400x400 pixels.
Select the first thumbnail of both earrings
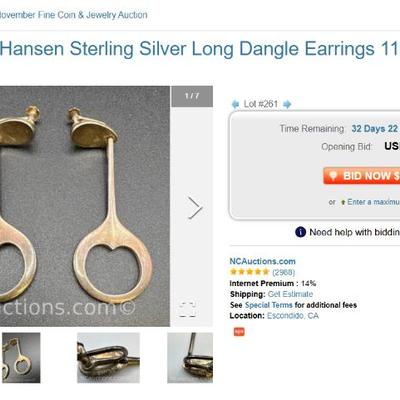coord(21,358)
